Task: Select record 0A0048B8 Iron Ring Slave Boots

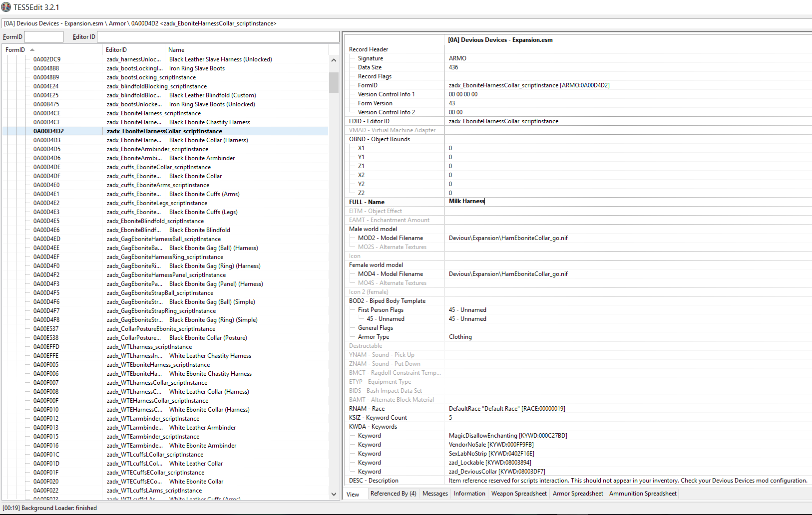Action: point(165,68)
